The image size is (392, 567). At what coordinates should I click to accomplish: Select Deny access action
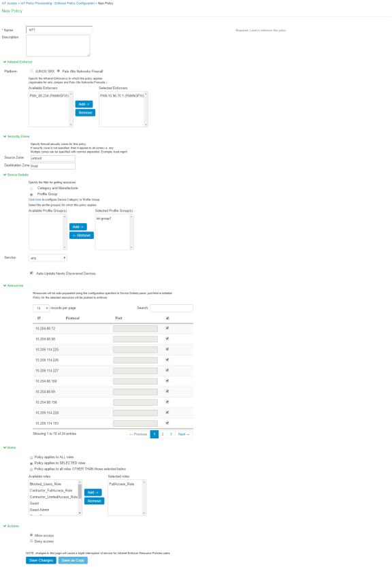click(31, 541)
